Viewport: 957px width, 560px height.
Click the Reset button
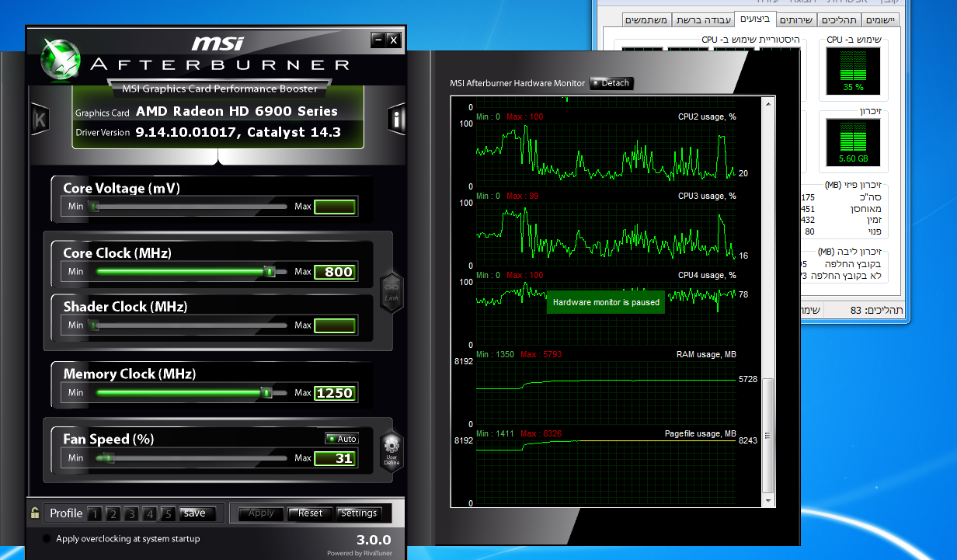(x=310, y=513)
